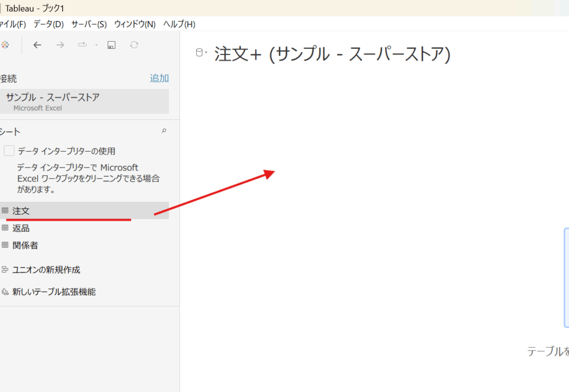Enable the データ インタープリターの使用 checkbox
This screenshot has height=392, width=569.
9,150
